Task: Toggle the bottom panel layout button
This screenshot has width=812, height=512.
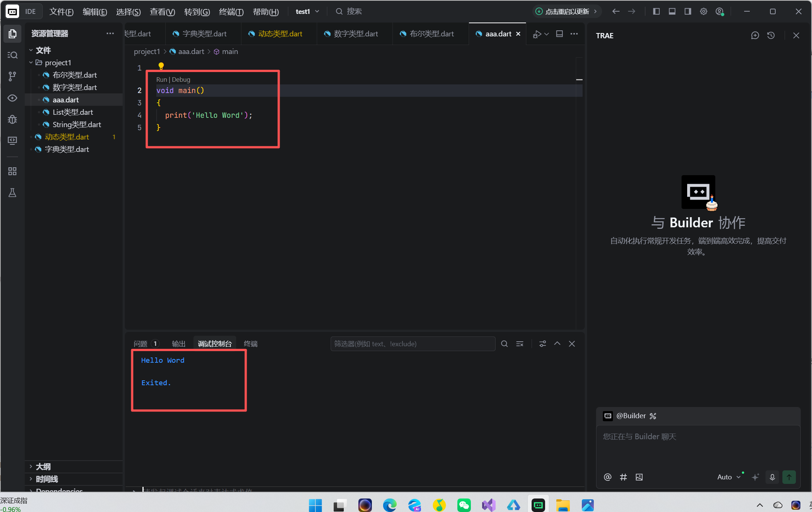Action: tap(672, 12)
